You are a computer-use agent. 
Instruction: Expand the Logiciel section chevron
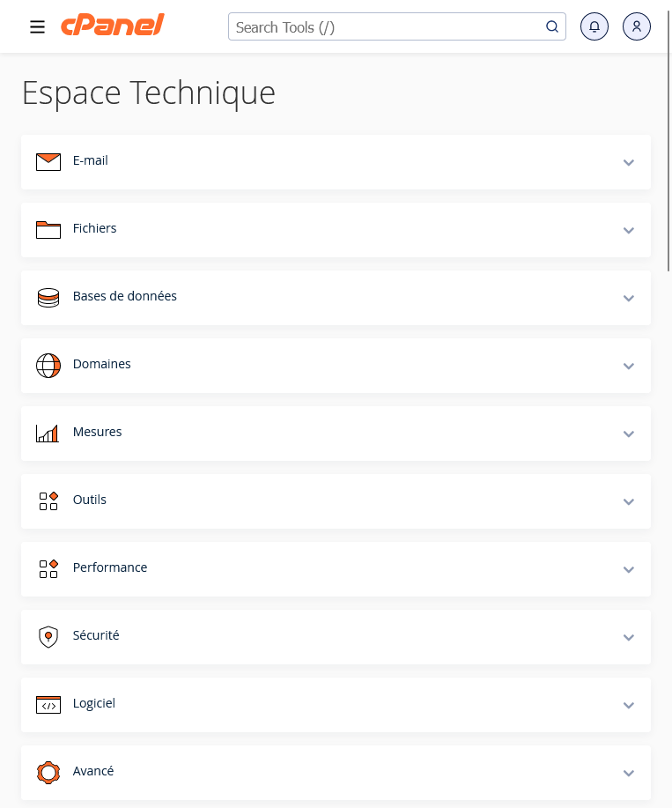coord(628,705)
